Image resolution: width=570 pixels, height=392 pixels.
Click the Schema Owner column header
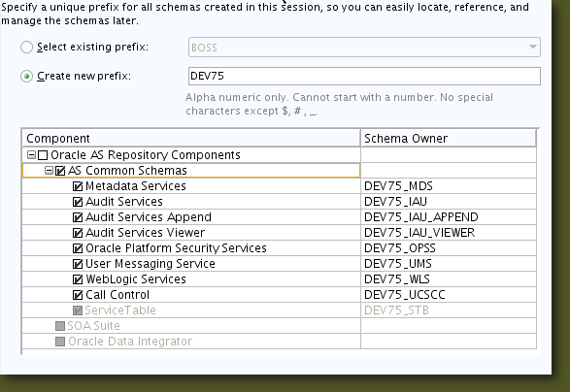click(x=449, y=139)
